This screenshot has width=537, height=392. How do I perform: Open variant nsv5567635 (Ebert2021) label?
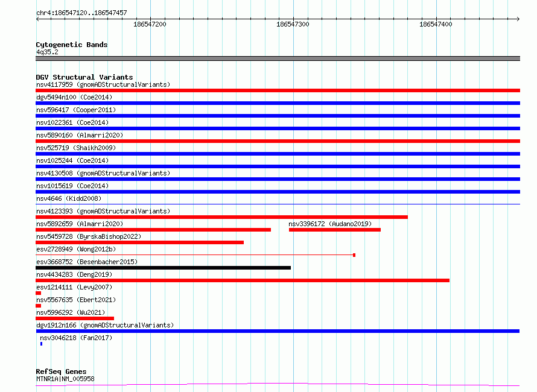coord(76,300)
